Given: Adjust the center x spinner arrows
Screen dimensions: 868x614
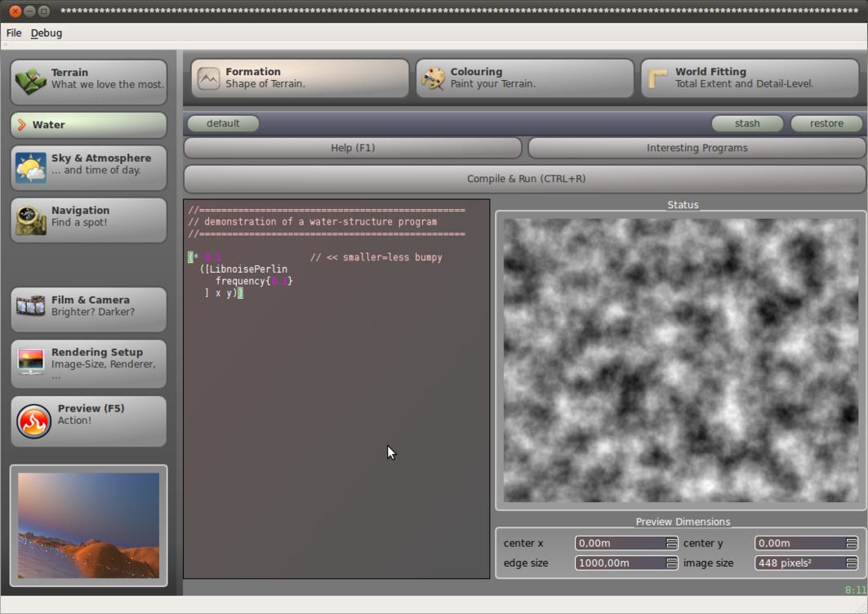Looking at the screenshot, I should [671, 543].
